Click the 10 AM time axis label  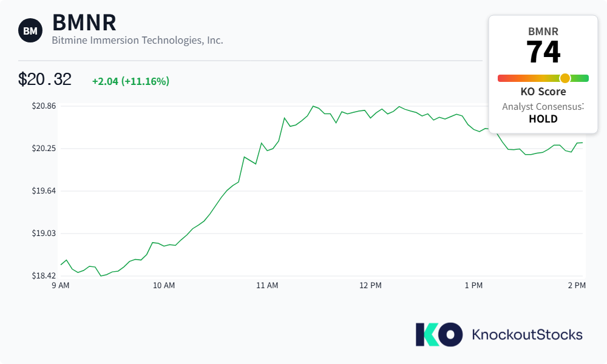click(164, 286)
